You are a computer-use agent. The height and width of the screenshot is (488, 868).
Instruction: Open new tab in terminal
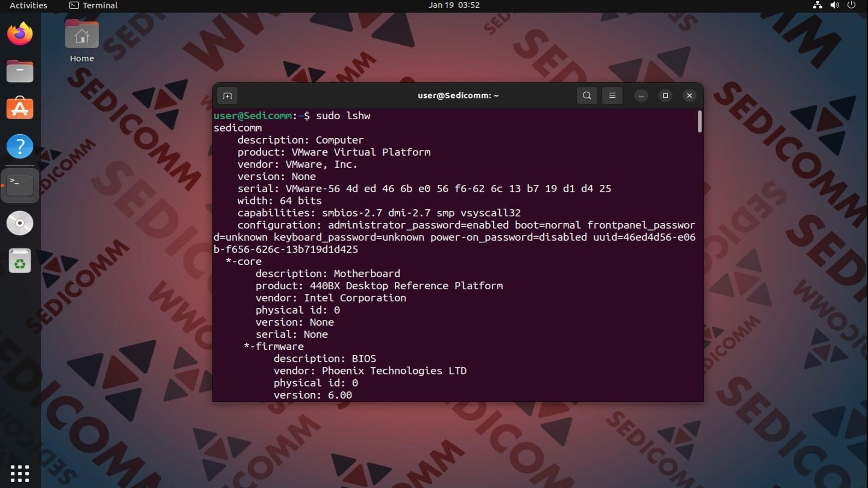pyautogui.click(x=227, y=96)
